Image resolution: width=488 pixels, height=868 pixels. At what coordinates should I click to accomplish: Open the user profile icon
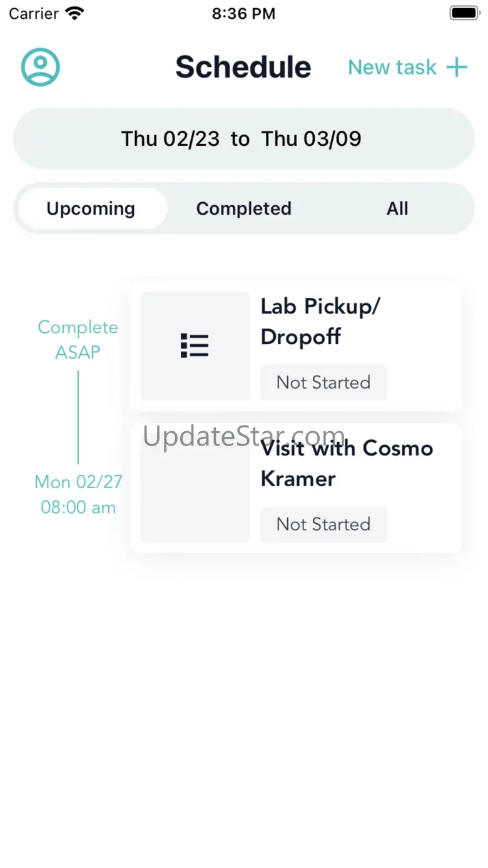tap(41, 67)
